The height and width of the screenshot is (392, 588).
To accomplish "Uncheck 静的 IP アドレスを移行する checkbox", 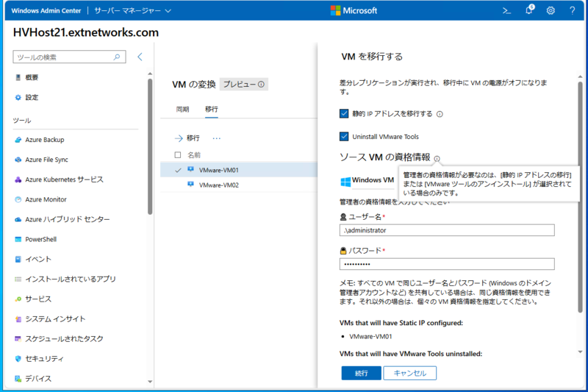I will click(x=344, y=114).
